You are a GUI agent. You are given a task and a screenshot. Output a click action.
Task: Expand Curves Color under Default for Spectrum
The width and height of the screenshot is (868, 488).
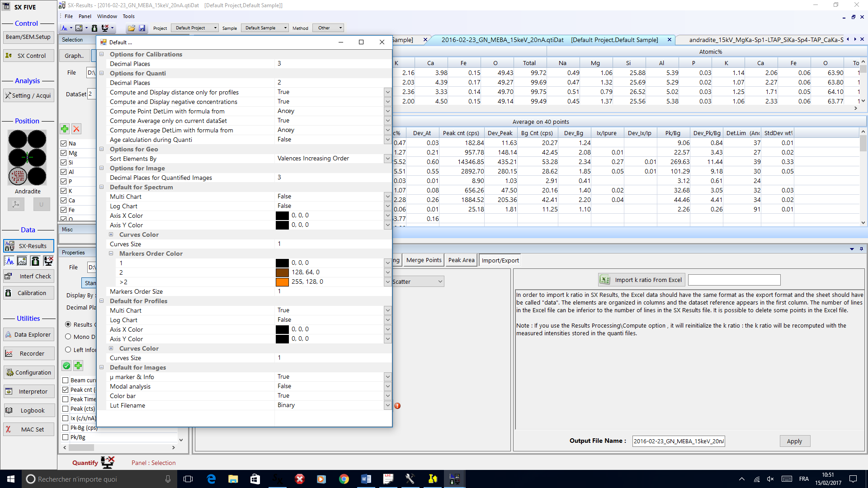point(111,235)
